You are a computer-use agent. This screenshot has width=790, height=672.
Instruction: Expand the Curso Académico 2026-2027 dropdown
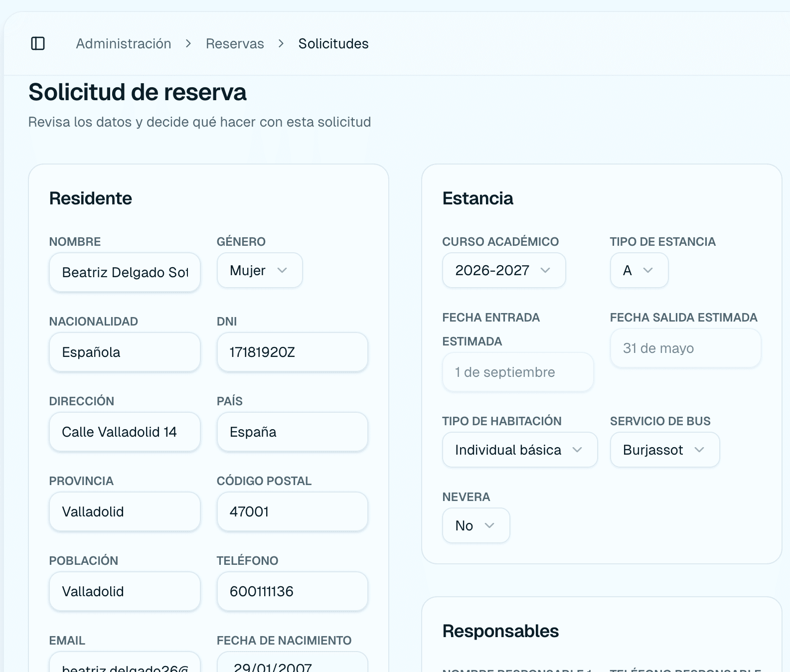pos(503,271)
